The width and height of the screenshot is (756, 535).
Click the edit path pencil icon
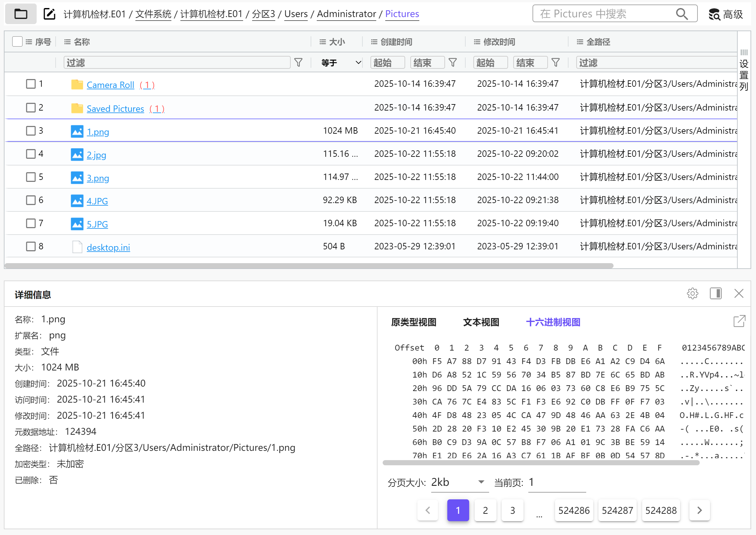pyautogui.click(x=50, y=14)
